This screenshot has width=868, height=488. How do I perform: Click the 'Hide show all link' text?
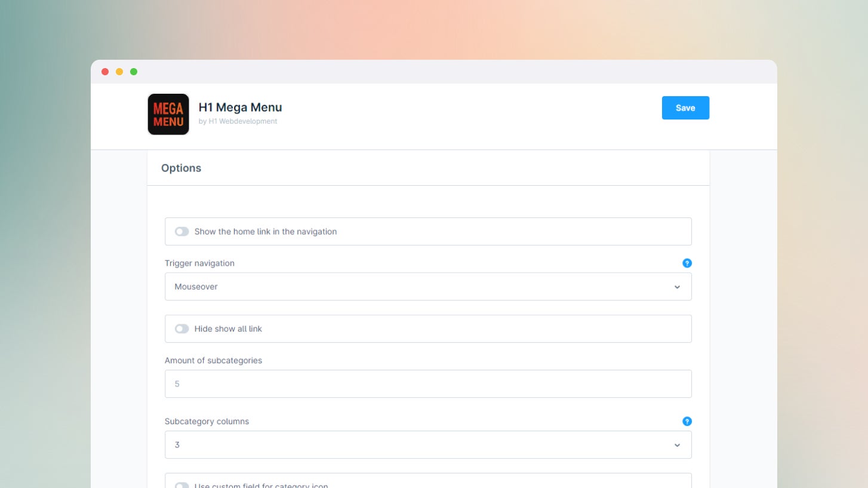(x=228, y=329)
